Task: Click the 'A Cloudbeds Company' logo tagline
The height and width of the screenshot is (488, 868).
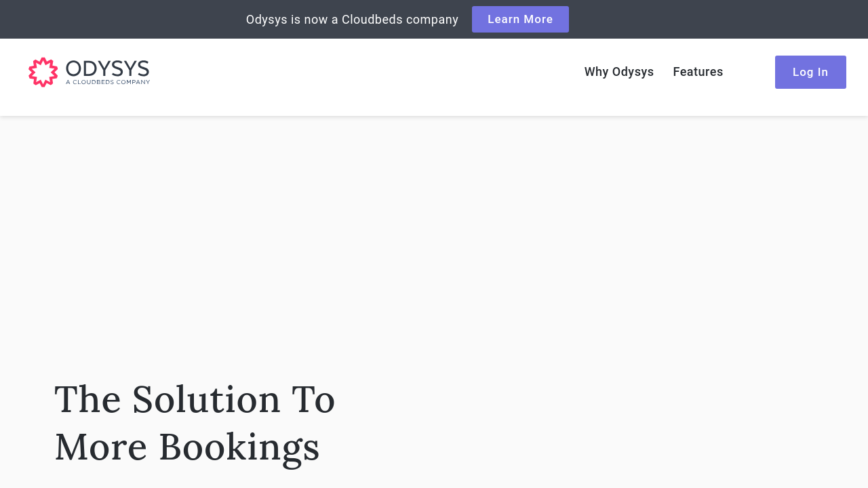Action: (x=108, y=82)
